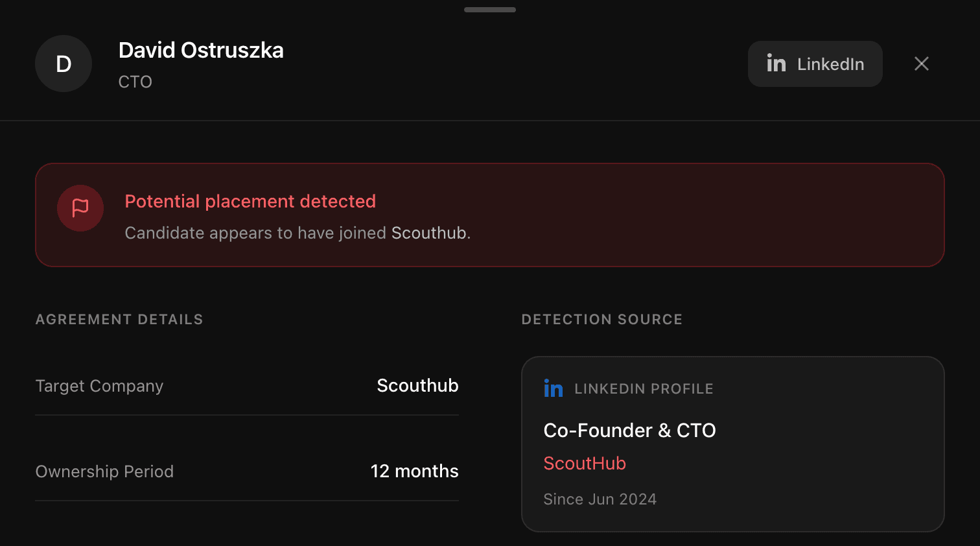Dismiss the panel with the X
Image resolution: width=980 pixels, height=546 pixels.
click(x=921, y=64)
